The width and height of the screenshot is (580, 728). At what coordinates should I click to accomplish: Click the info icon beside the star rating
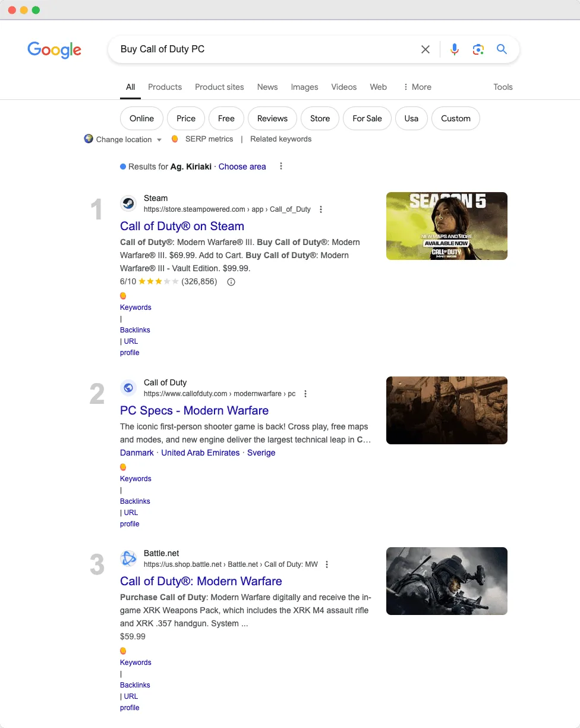(231, 281)
